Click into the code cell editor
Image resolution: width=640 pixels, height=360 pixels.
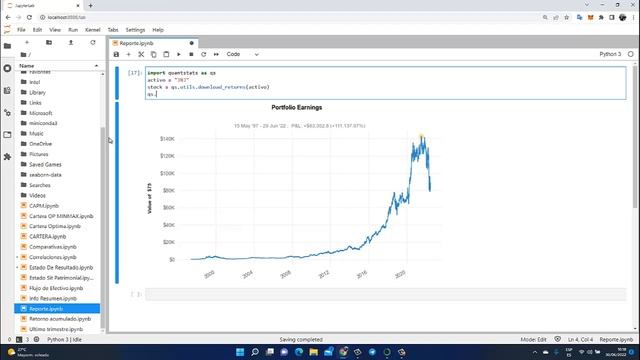coord(385,83)
